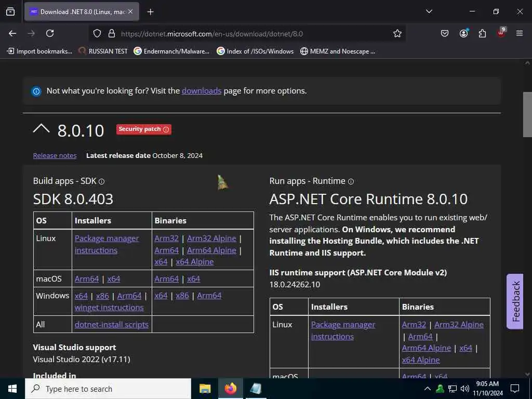The height and width of the screenshot is (399, 532).
Task: Click the taskbar search box
Action: pos(108,389)
